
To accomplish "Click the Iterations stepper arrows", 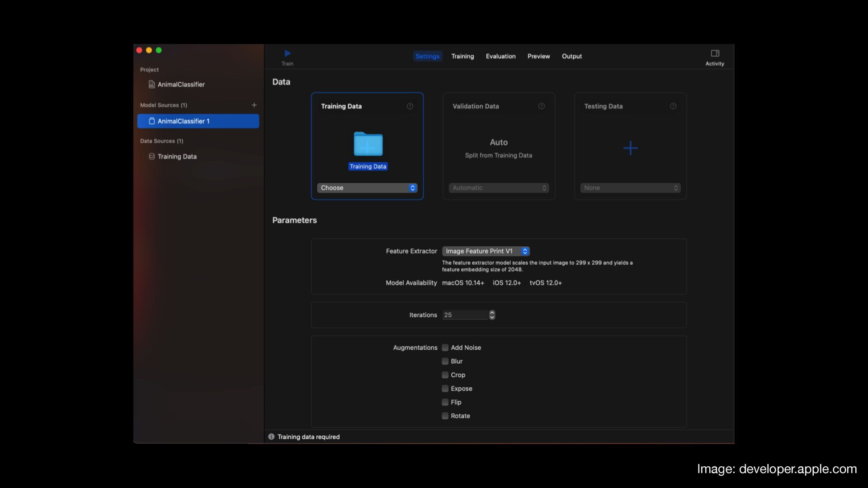I will click(x=492, y=315).
